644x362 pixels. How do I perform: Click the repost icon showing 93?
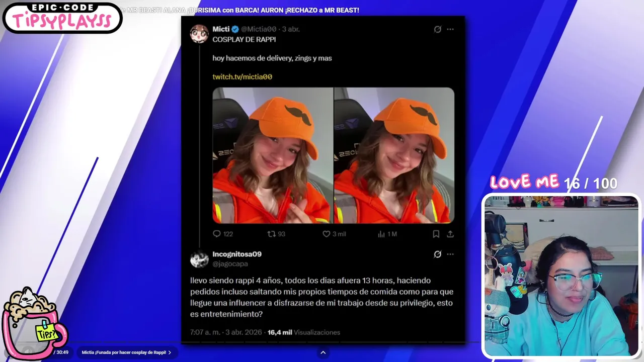tap(272, 234)
